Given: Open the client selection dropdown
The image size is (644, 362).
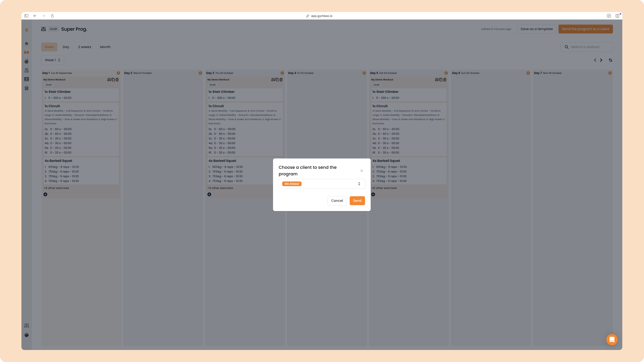Looking at the screenshot, I should click(322, 184).
